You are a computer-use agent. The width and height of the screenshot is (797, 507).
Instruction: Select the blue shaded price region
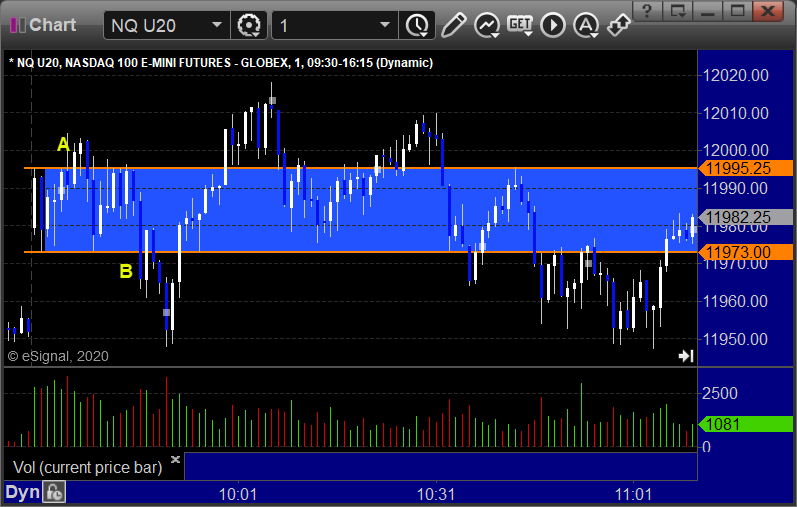pyautogui.click(x=371, y=210)
